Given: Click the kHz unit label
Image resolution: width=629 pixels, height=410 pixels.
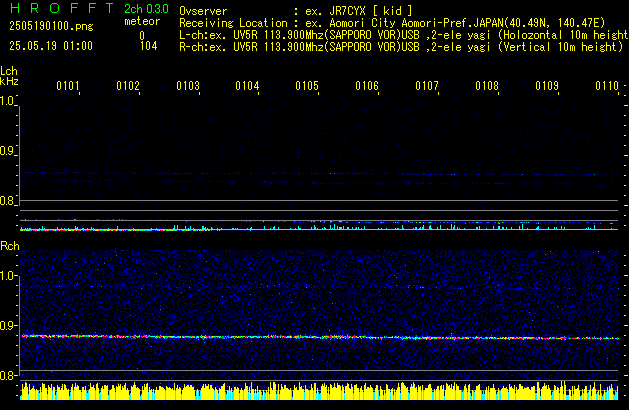Looking at the screenshot, I should pyautogui.click(x=9, y=81).
